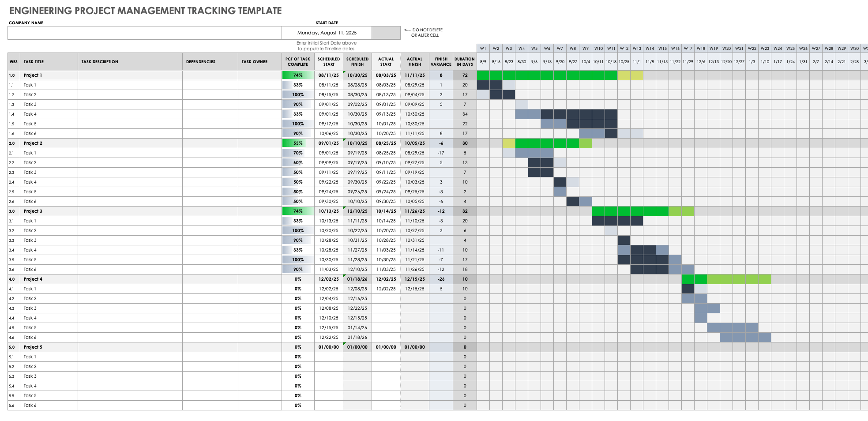
Task: Click row 1.2 percent complete 100%
Action: (x=298, y=94)
